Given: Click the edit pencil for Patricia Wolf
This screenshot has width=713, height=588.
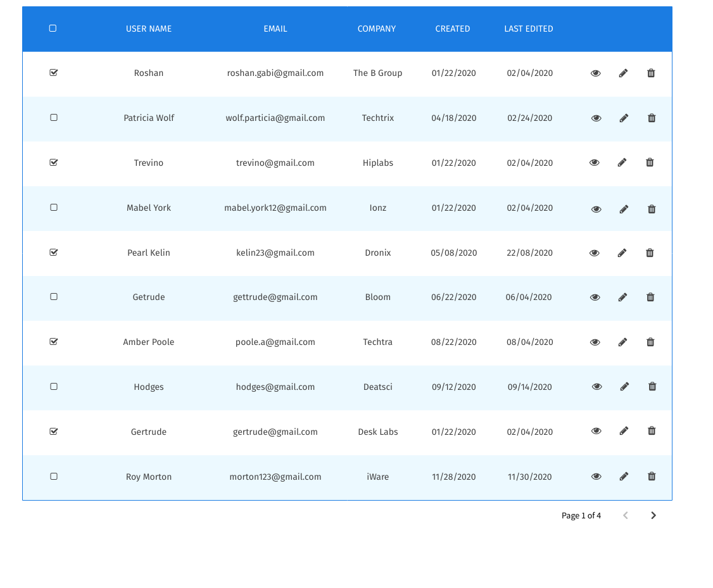Looking at the screenshot, I should (624, 118).
